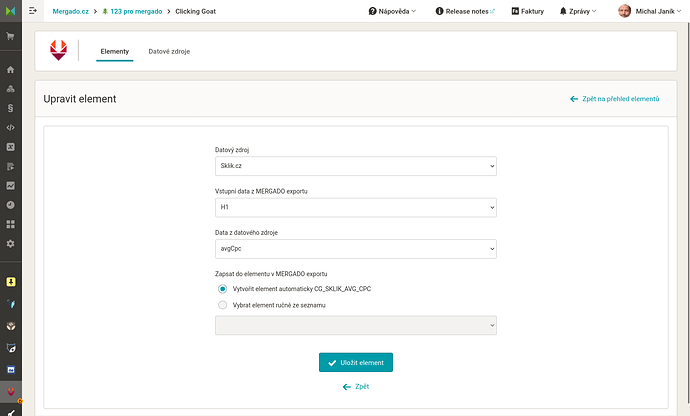The width and height of the screenshot is (690, 416).
Task: Select automatic element creation CG_SKLIK_AVG_CPC radio
Action: (223, 289)
